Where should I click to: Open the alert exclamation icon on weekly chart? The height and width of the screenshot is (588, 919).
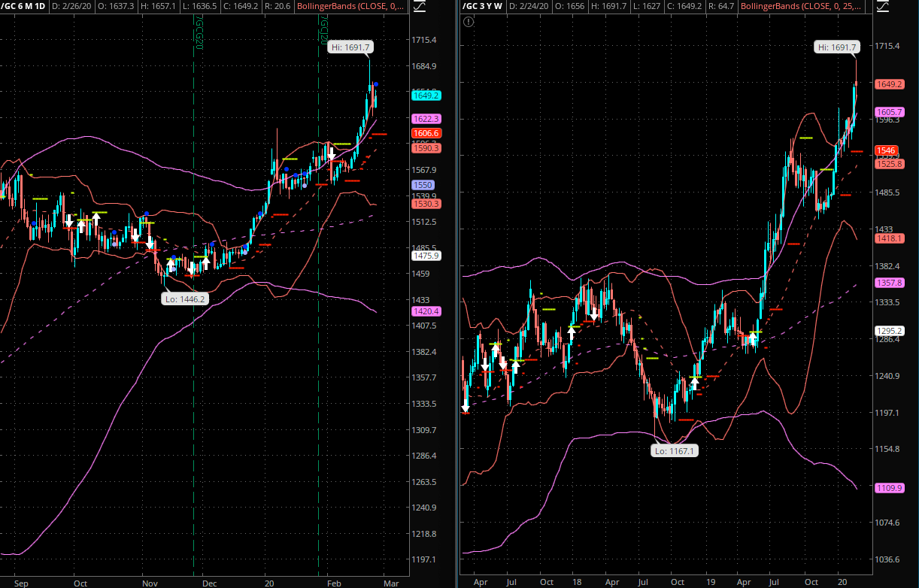469,22
